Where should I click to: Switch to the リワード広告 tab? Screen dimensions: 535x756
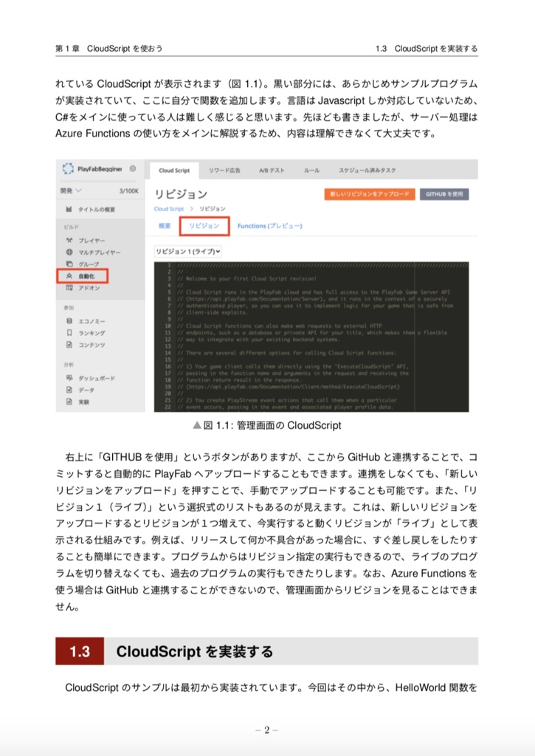224,171
